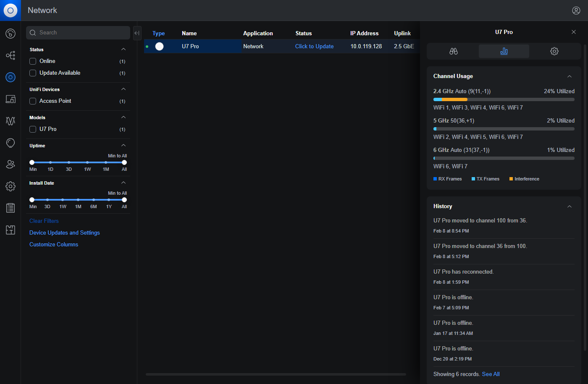Switch to the binoculars overview tab
Viewport: 588px width, 384px height.
click(x=454, y=51)
